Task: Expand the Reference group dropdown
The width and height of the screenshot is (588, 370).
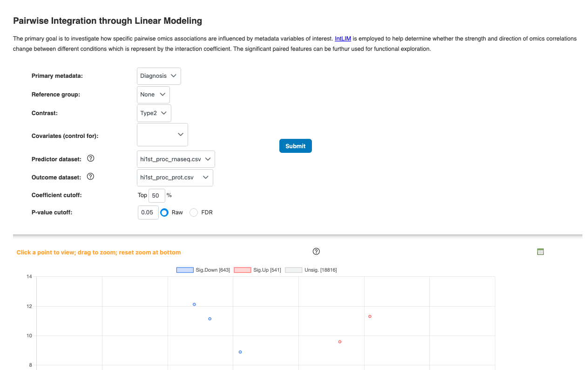Action: point(153,95)
